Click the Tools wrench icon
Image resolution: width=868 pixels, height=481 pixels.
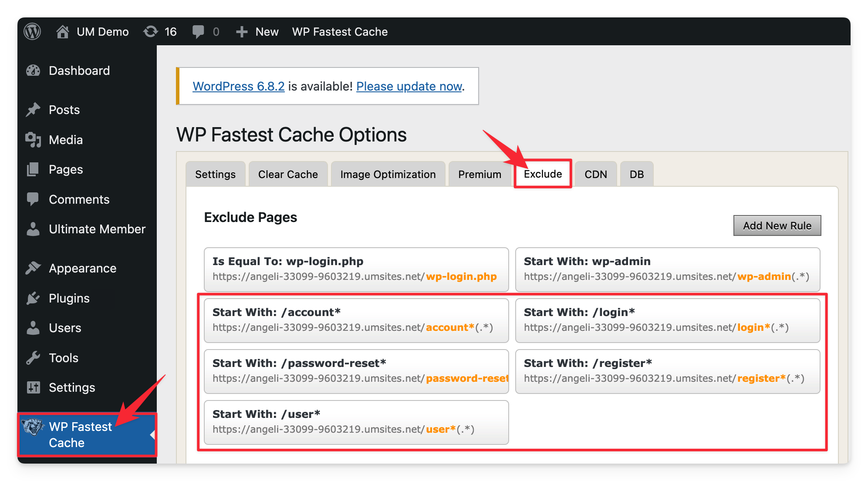tap(33, 358)
